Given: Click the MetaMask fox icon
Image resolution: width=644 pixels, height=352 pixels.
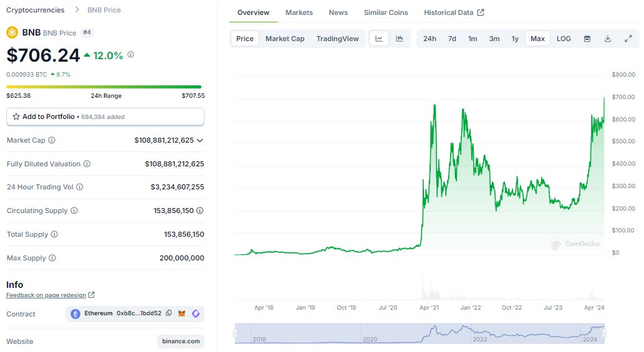Looking at the screenshot, I should (x=181, y=314).
